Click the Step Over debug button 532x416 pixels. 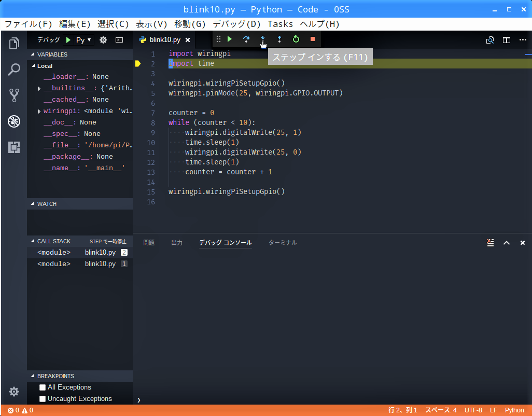pyautogui.click(x=246, y=39)
